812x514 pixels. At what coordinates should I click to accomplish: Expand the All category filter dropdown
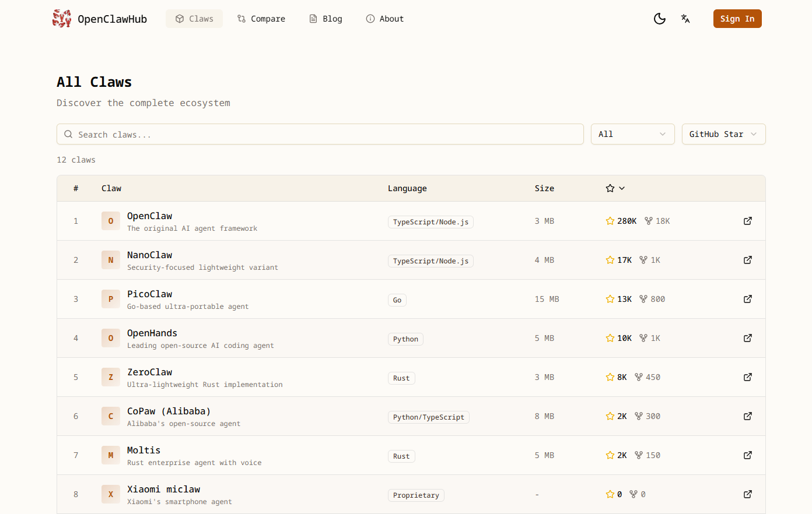coord(632,134)
